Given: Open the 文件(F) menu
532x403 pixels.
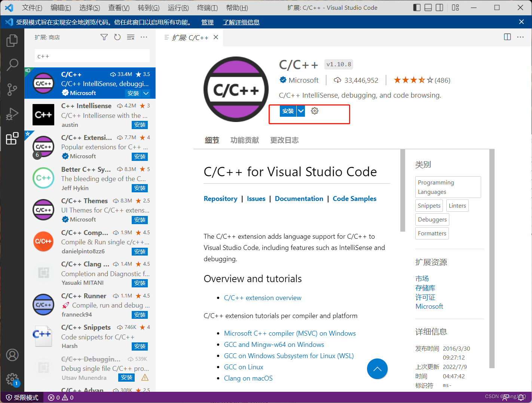Looking at the screenshot, I should point(32,7).
